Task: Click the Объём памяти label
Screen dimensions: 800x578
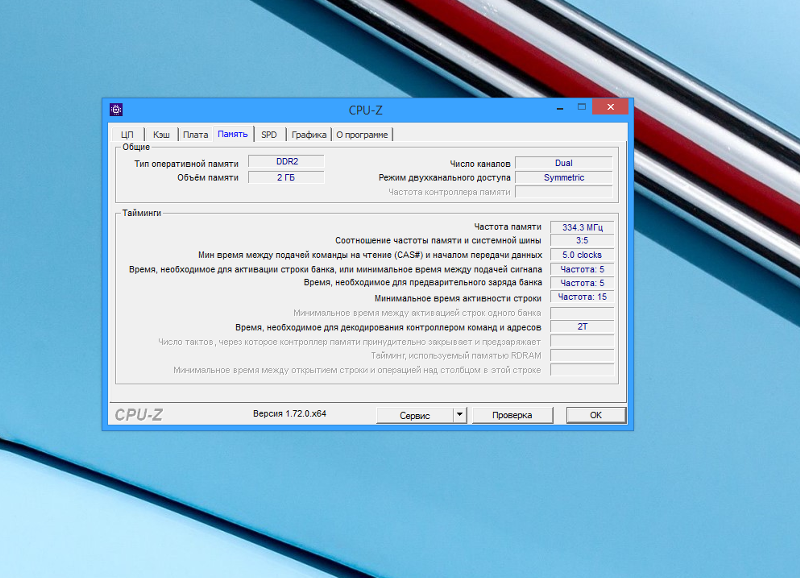Action: 208,178
